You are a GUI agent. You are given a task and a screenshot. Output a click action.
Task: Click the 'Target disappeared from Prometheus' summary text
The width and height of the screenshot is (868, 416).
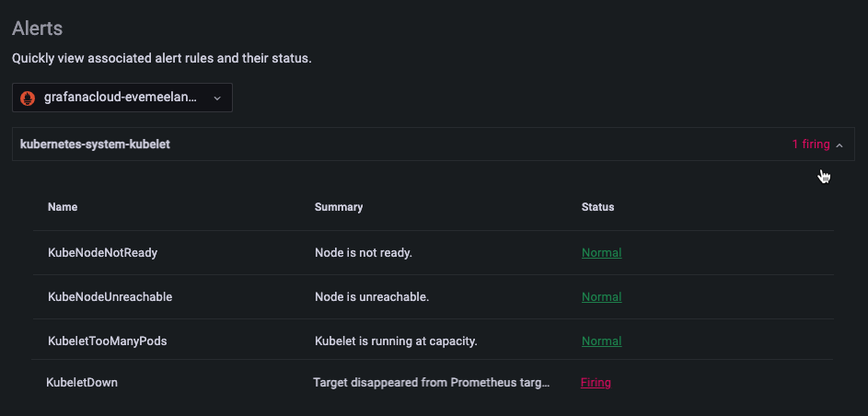coord(432,382)
